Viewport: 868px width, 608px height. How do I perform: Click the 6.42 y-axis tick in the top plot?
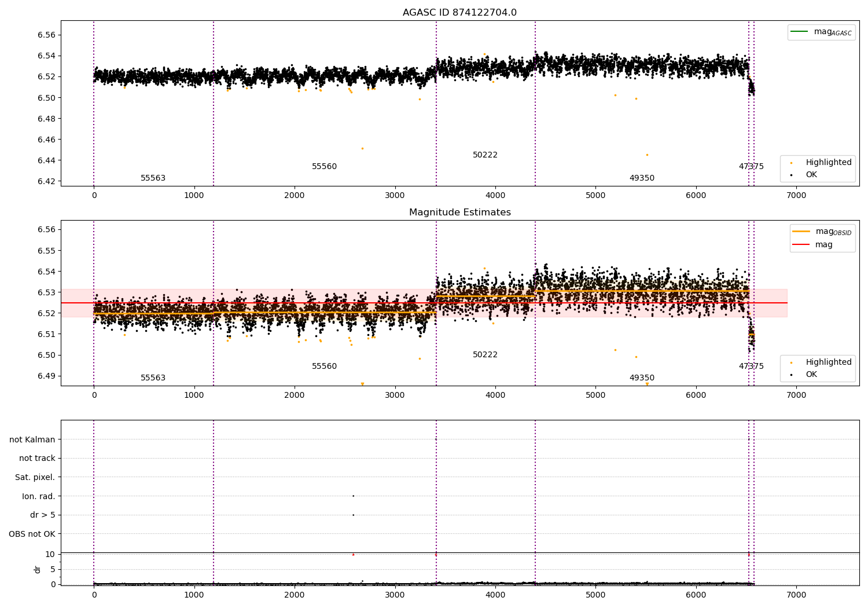[x=46, y=181]
